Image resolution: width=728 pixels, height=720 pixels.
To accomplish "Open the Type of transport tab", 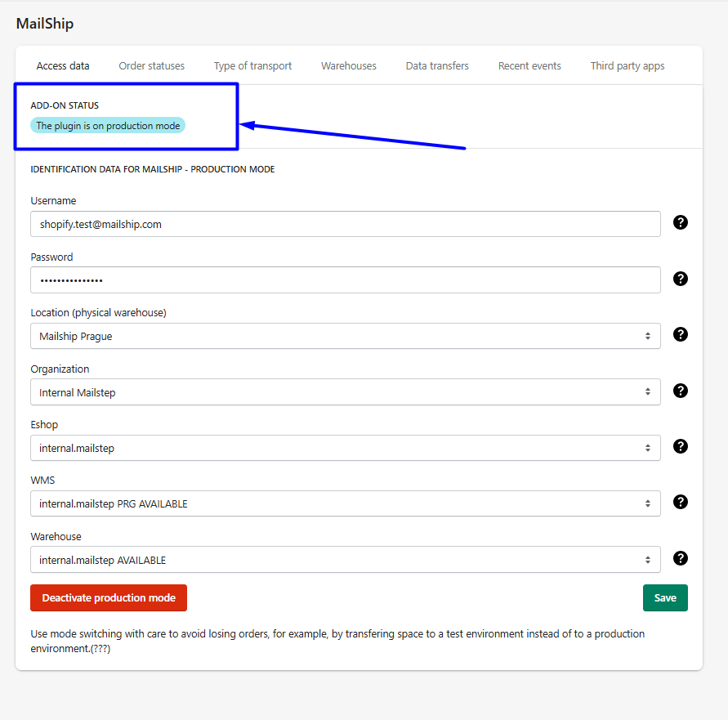I will coord(252,66).
